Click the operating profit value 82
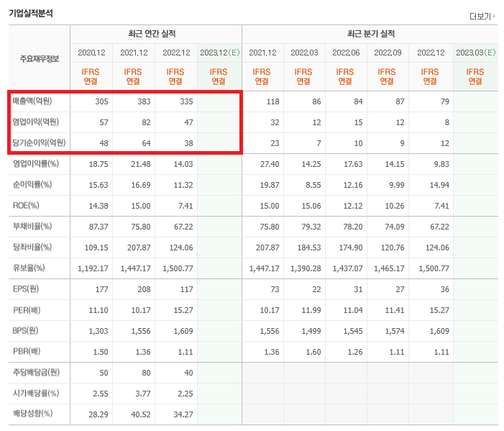504x431 pixels. 146,122
